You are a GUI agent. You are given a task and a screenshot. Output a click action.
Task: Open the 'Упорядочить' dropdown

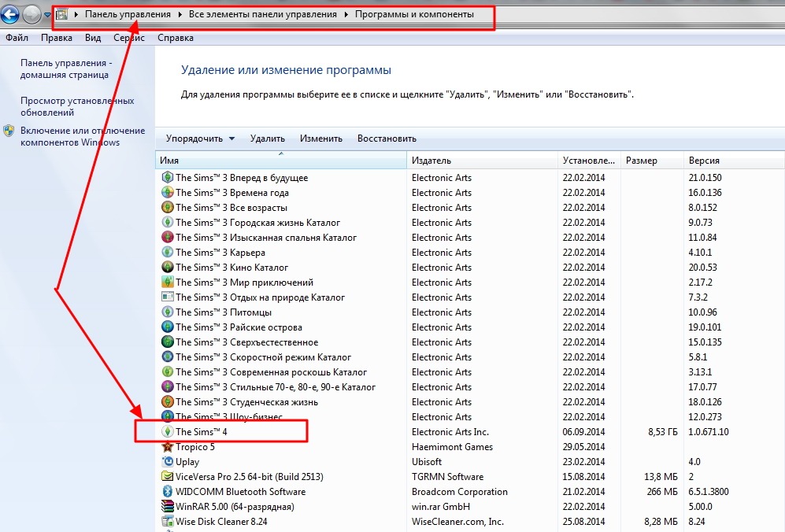pos(200,139)
